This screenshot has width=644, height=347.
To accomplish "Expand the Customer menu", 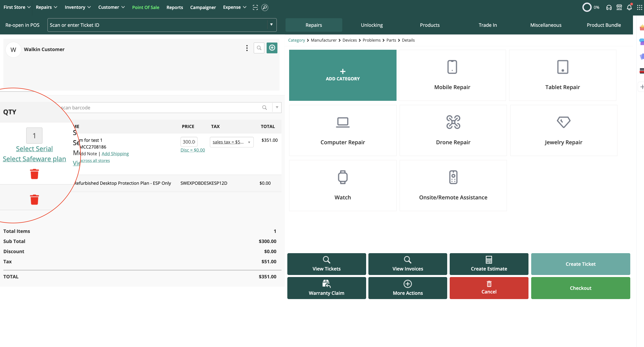I will [x=111, y=7].
